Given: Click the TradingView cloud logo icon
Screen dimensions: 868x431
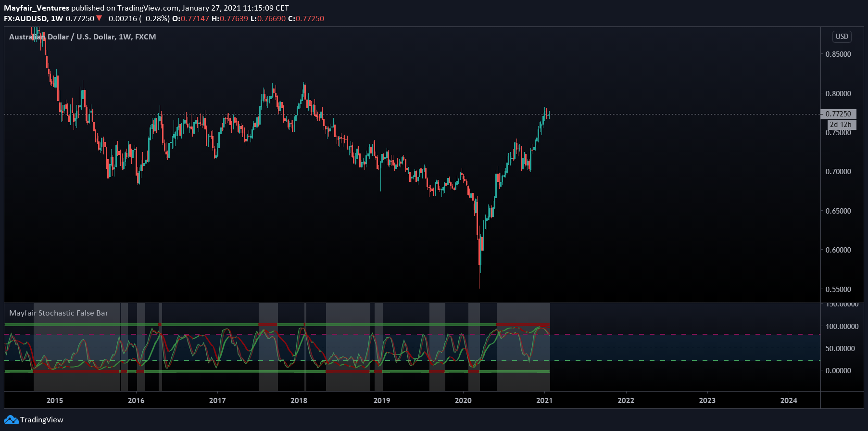Looking at the screenshot, I should (11, 420).
